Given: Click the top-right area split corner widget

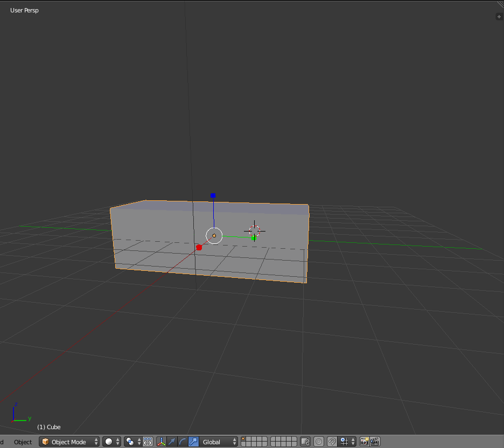Looking at the screenshot, I should click(500, 3).
